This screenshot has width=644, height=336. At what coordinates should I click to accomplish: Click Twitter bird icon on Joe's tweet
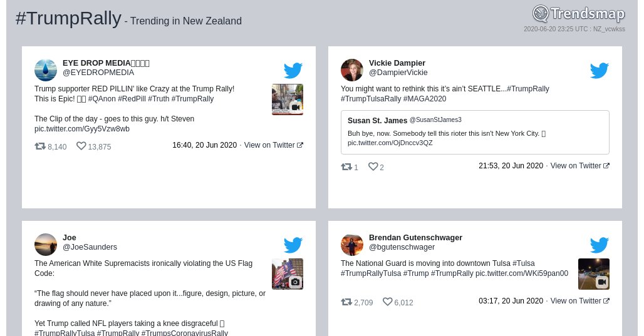pyautogui.click(x=293, y=245)
